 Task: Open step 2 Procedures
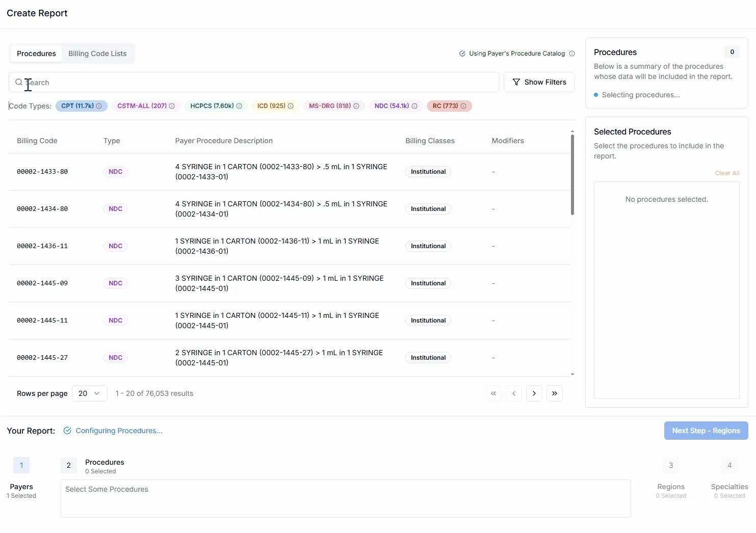click(69, 465)
